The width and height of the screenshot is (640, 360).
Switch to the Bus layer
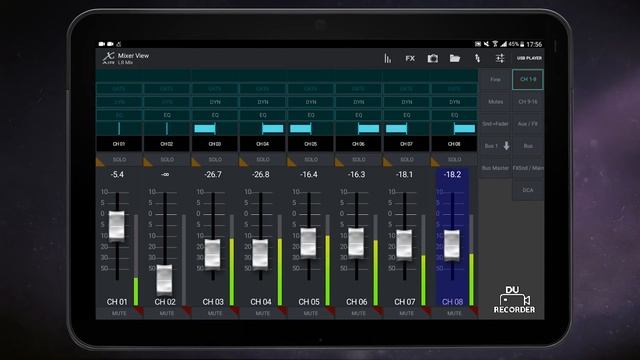tap(528, 146)
